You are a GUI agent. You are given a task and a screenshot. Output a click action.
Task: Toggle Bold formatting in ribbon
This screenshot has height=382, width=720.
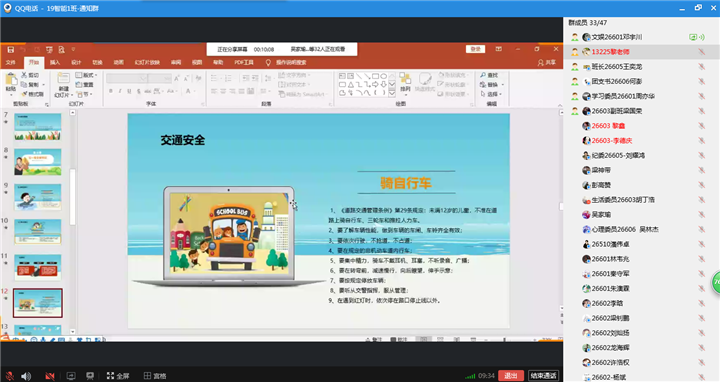(x=111, y=91)
